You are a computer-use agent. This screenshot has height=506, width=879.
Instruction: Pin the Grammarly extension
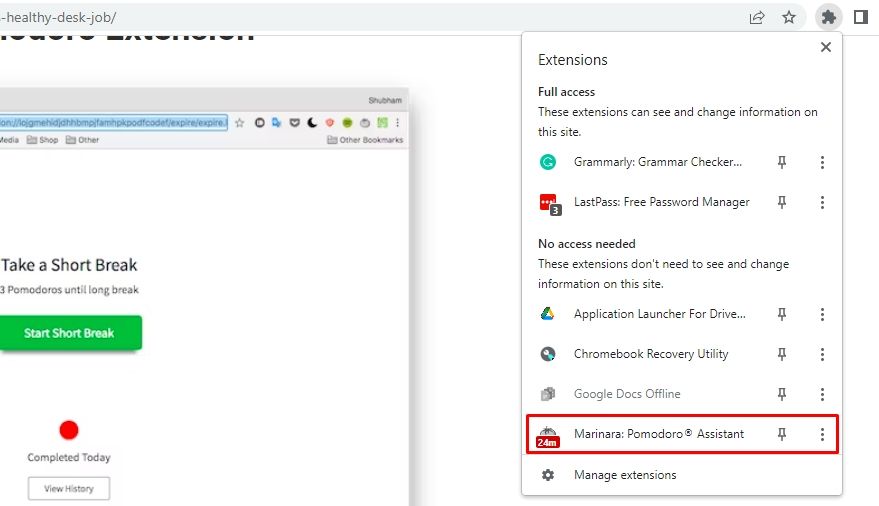point(782,162)
